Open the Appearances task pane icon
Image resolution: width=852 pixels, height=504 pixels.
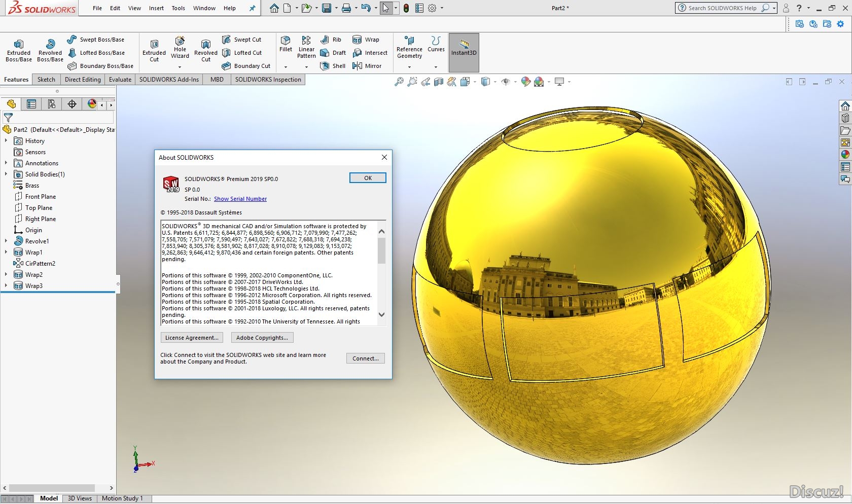tap(845, 155)
